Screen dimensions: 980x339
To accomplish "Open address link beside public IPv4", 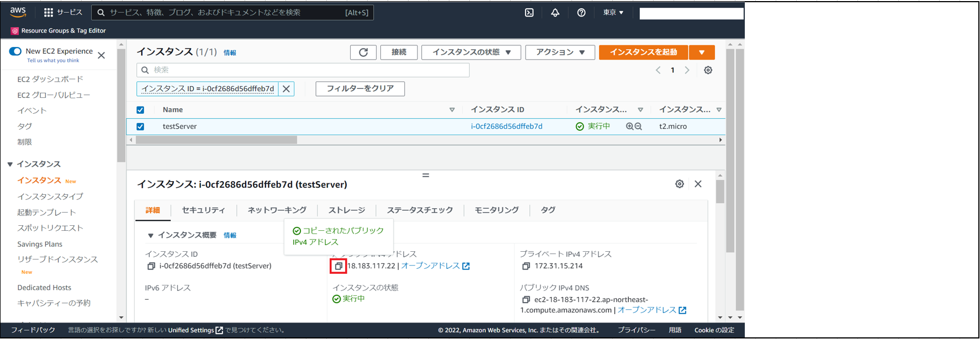I will (x=436, y=266).
